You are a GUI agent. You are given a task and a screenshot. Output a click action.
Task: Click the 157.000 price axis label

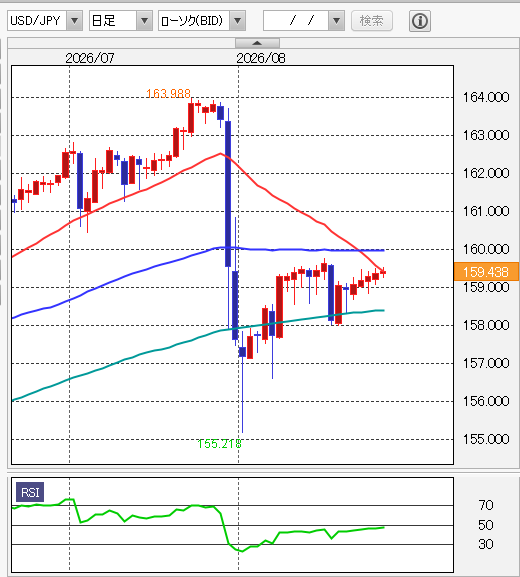tap(486, 363)
